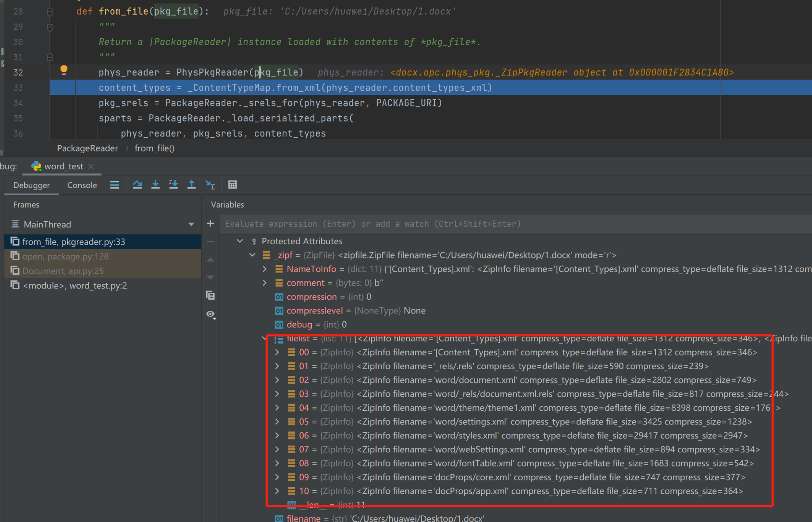Viewport: 812px width, 522px height.
Task: Collapse the _zipf ZipFile node
Action: coord(252,255)
